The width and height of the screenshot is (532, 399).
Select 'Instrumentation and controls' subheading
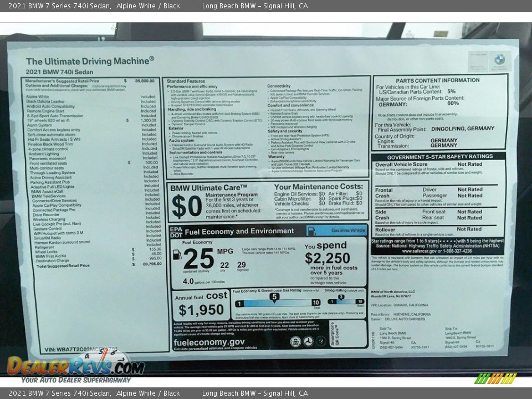[196, 152]
